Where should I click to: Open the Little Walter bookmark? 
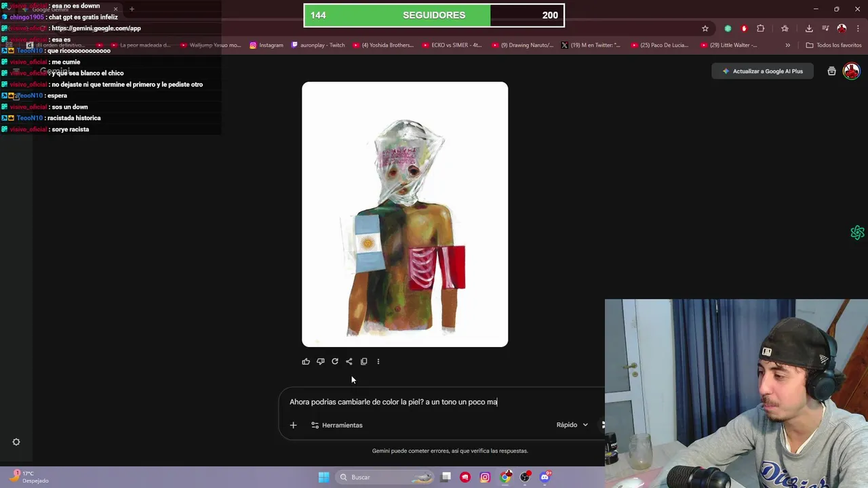coord(729,45)
